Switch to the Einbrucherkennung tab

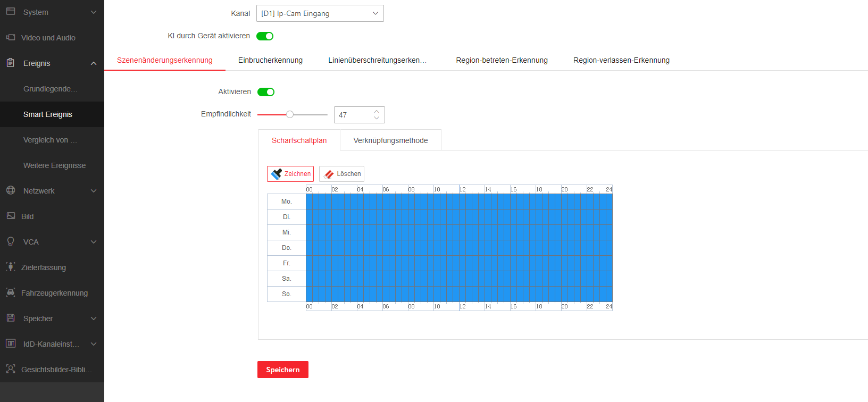tap(270, 60)
